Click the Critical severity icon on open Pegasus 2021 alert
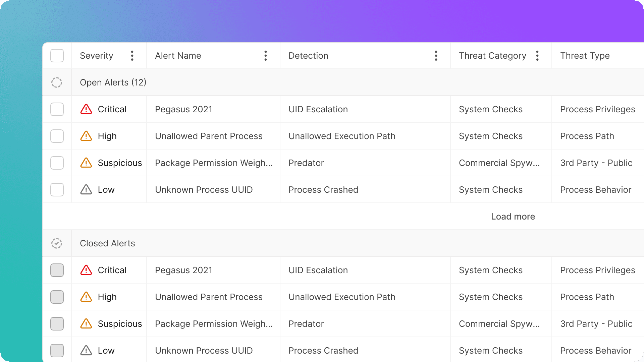 pos(86,109)
